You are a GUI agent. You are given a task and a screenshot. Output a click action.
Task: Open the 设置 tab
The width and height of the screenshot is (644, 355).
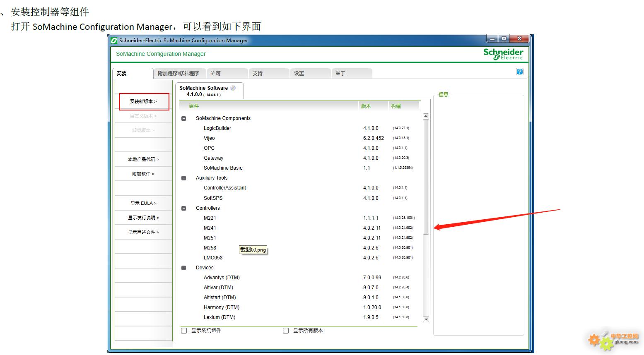tap(311, 73)
